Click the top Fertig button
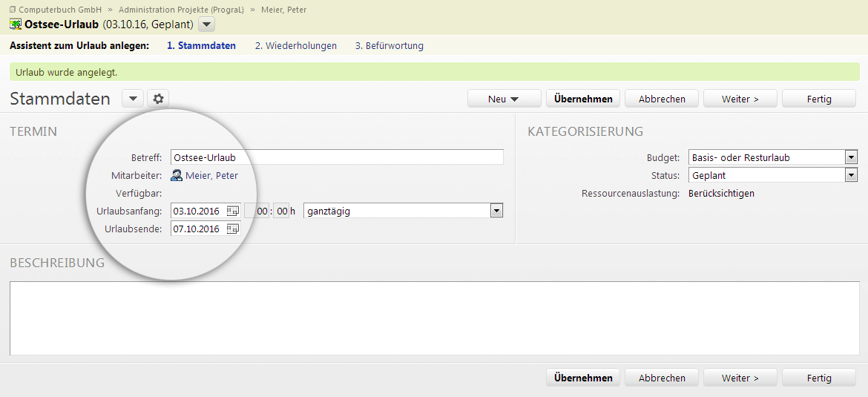The height and width of the screenshot is (397, 868). pos(819,99)
